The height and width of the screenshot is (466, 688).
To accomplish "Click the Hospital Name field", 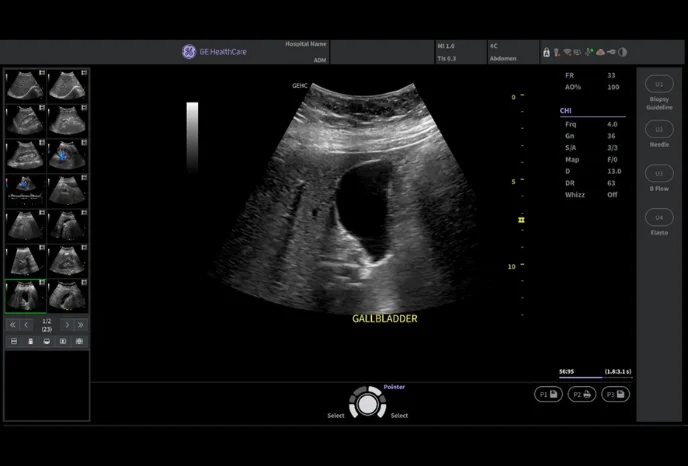I will pyautogui.click(x=305, y=45).
